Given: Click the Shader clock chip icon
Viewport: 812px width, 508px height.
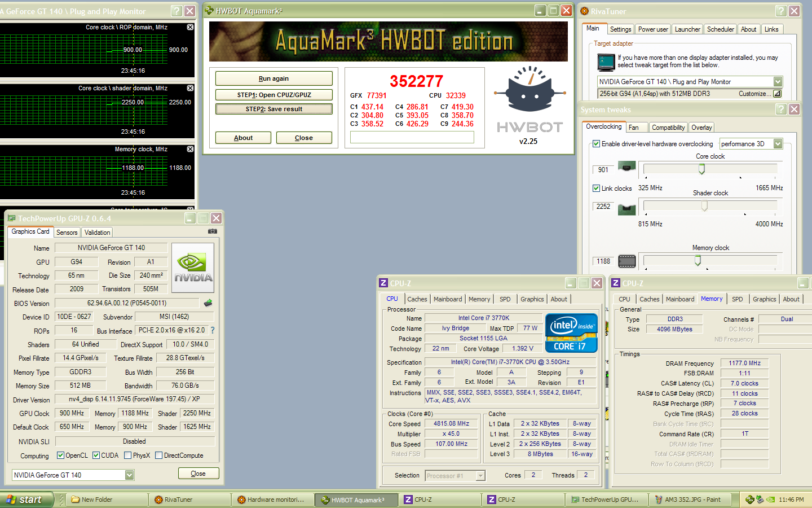Looking at the screenshot, I should tap(627, 209).
